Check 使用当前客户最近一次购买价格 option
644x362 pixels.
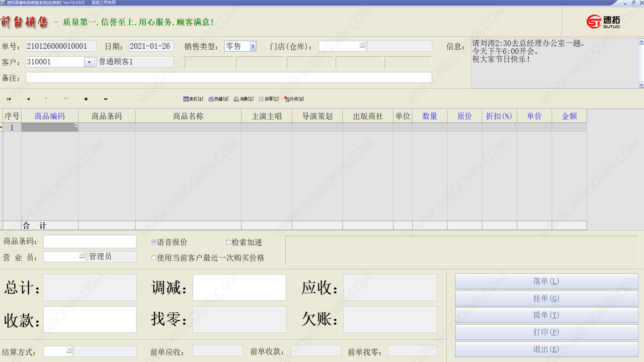pyautogui.click(x=154, y=258)
